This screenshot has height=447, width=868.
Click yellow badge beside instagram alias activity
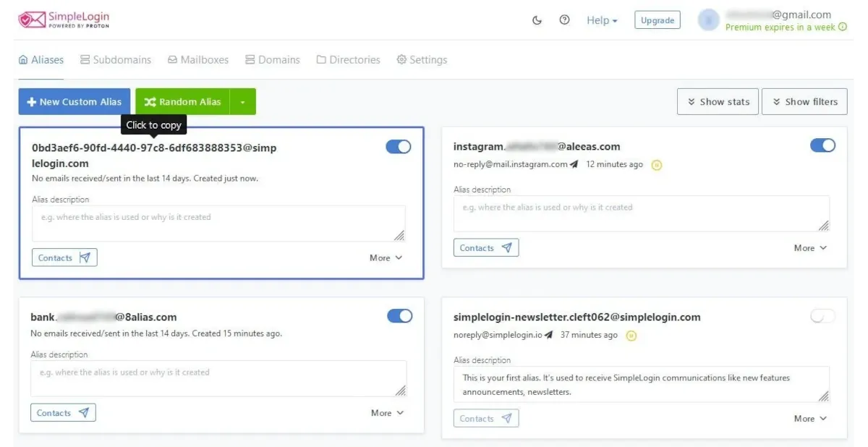(x=656, y=165)
